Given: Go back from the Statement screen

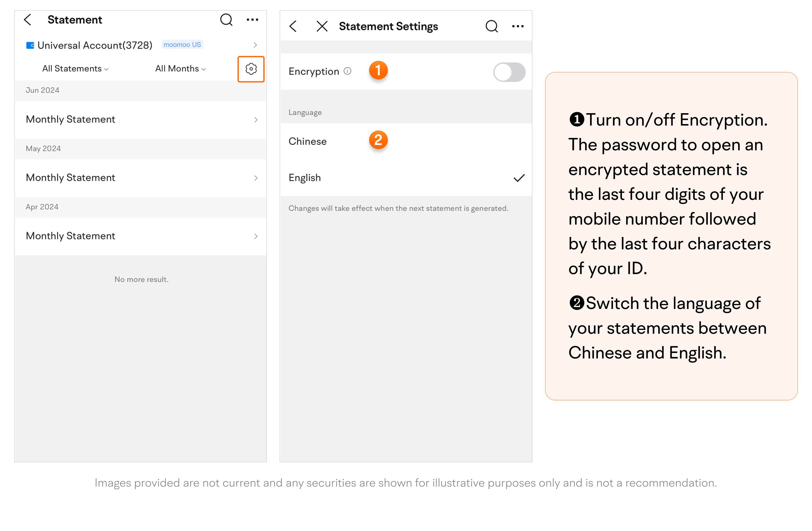Looking at the screenshot, I should tap(28, 20).
